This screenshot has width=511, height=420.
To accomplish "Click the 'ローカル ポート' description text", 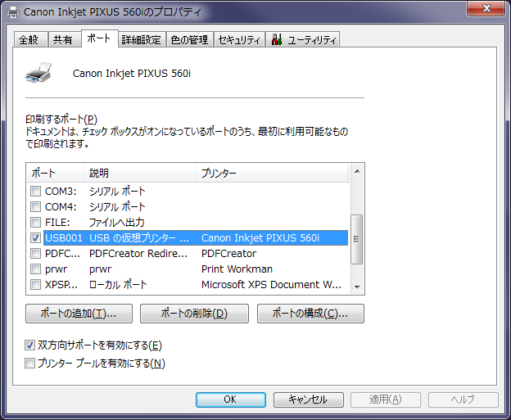I will pos(118,285).
